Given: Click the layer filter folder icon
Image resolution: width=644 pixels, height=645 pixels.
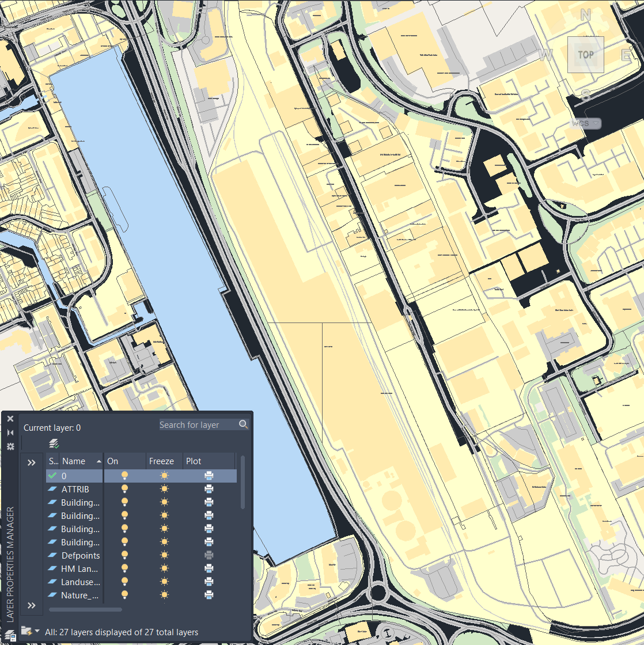Looking at the screenshot, I should click(25, 631).
